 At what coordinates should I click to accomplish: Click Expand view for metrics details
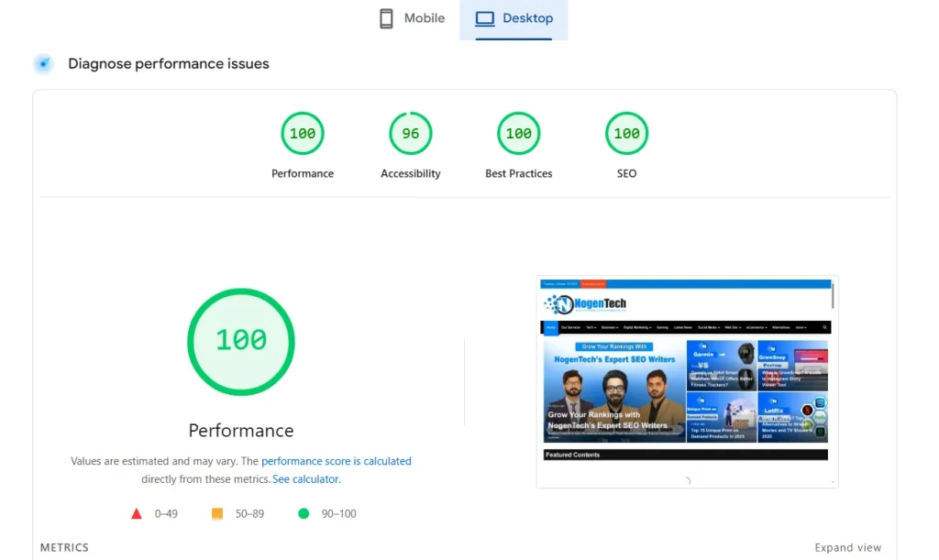pyautogui.click(x=847, y=547)
